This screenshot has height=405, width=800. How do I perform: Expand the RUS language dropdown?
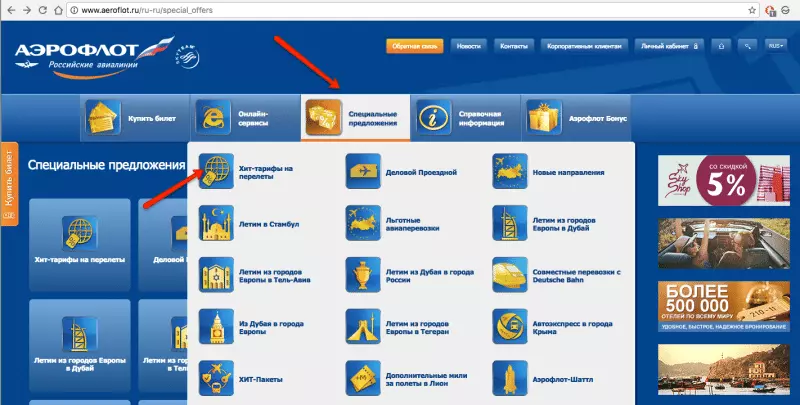(x=776, y=46)
